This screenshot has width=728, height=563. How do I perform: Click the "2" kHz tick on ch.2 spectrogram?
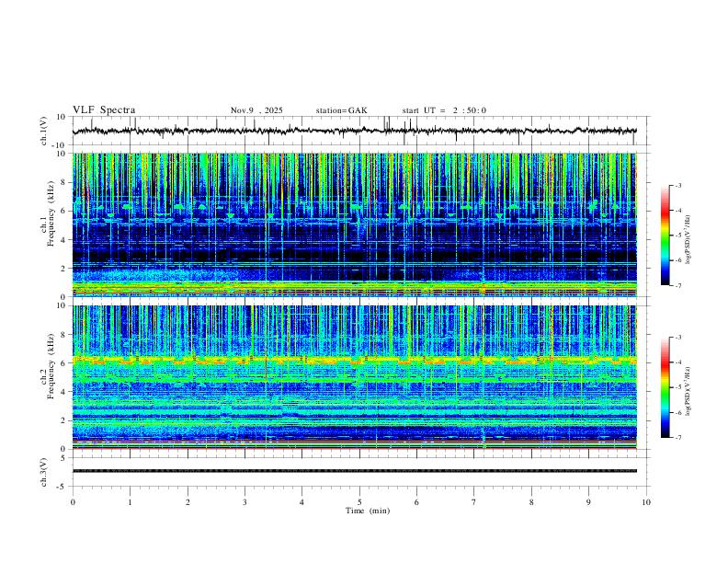[64, 420]
